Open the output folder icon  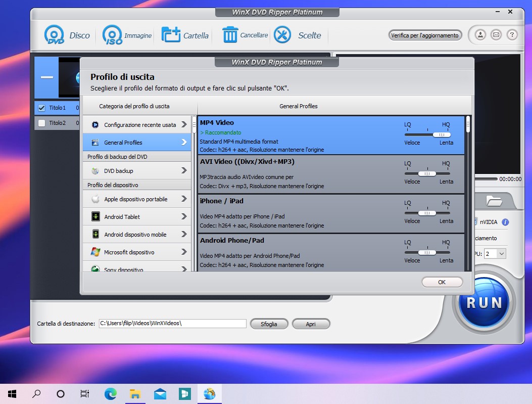point(494,201)
